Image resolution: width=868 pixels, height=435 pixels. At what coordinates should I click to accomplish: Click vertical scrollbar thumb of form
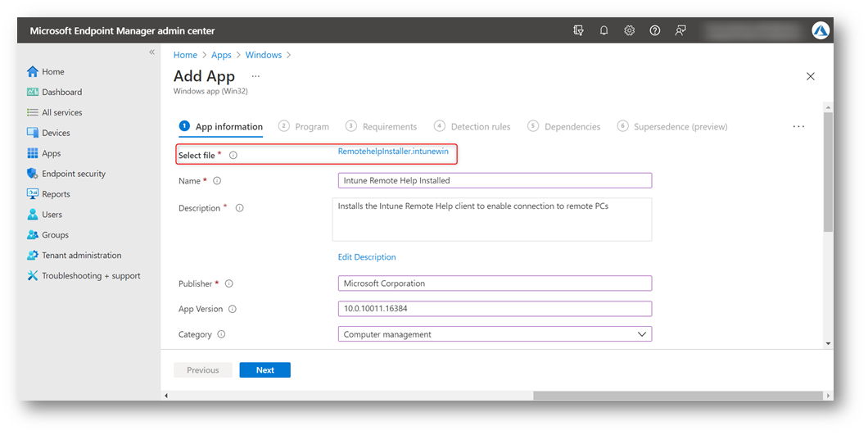click(x=828, y=172)
